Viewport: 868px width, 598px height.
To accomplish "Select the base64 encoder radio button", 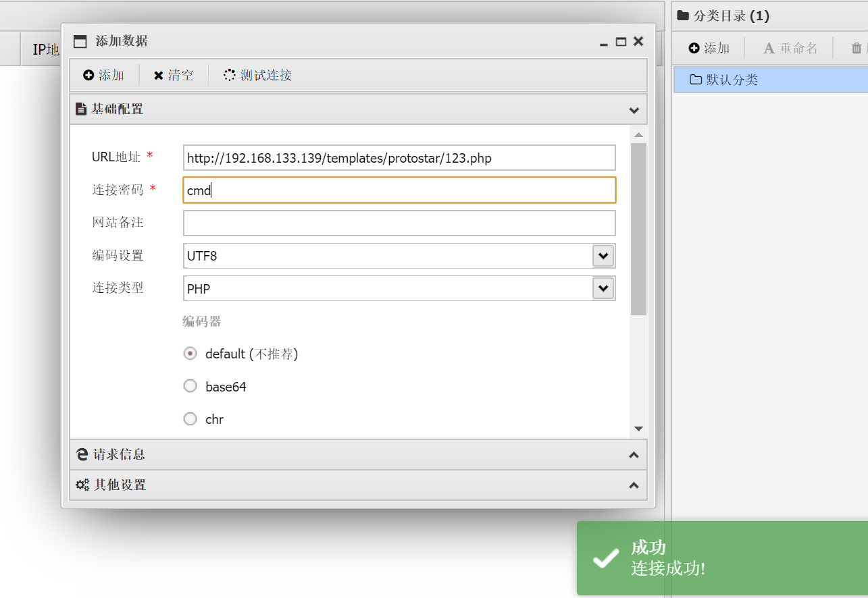I will (190, 387).
